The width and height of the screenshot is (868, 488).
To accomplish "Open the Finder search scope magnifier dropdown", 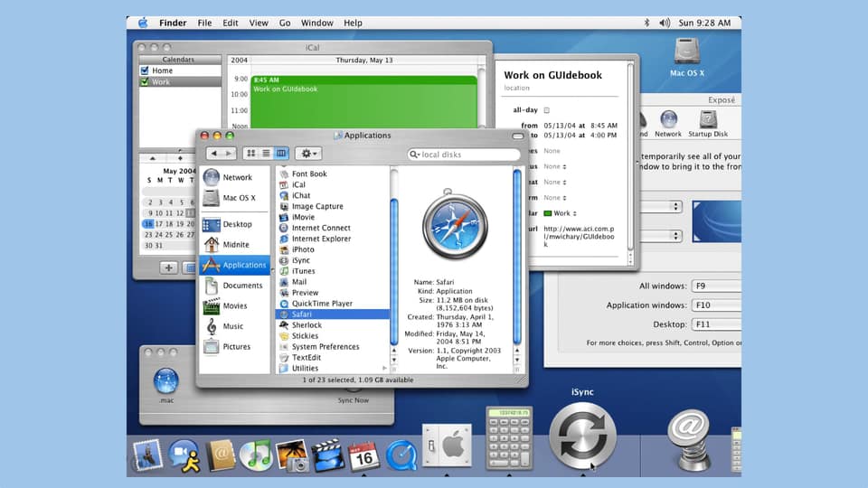I will tap(414, 155).
